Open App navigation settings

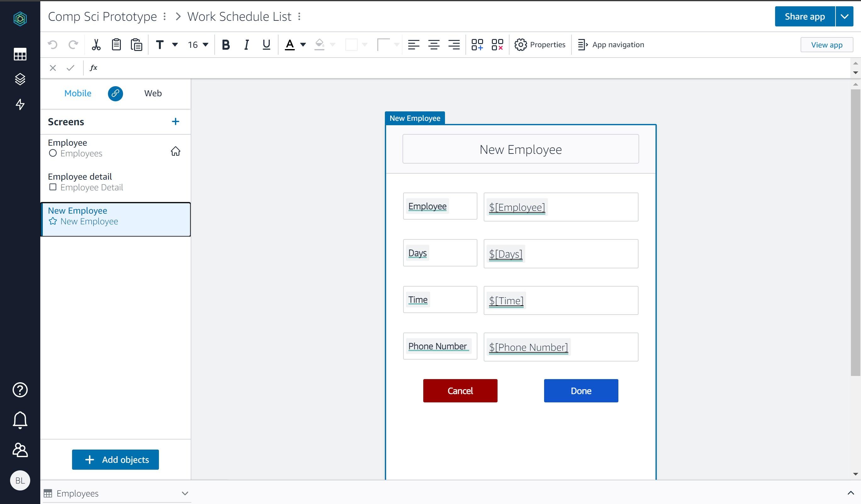point(611,44)
